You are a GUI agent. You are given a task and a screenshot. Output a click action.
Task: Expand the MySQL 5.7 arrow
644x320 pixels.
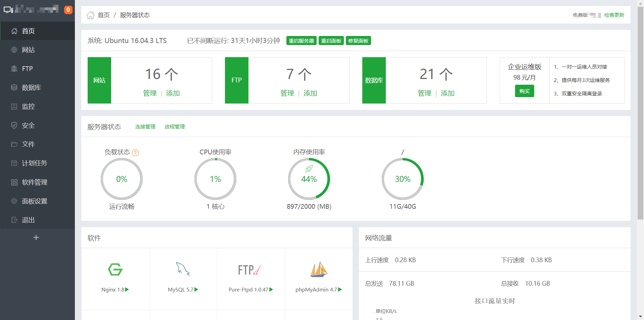[x=196, y=289]
